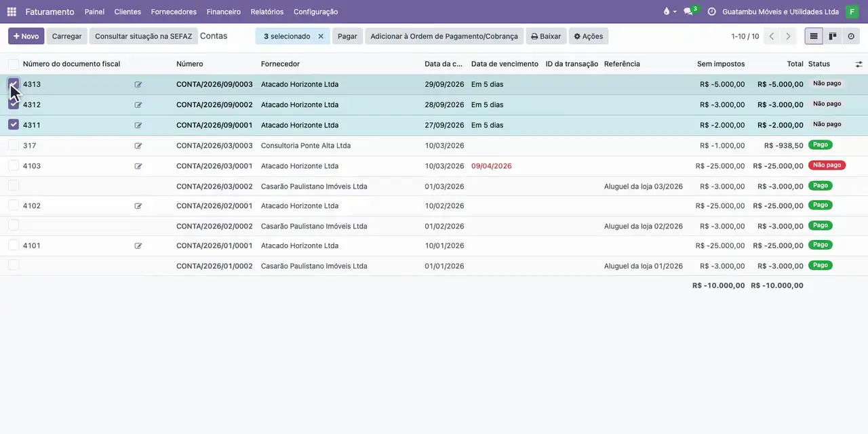Sort by Fornecedor column header

click(280, 64)
